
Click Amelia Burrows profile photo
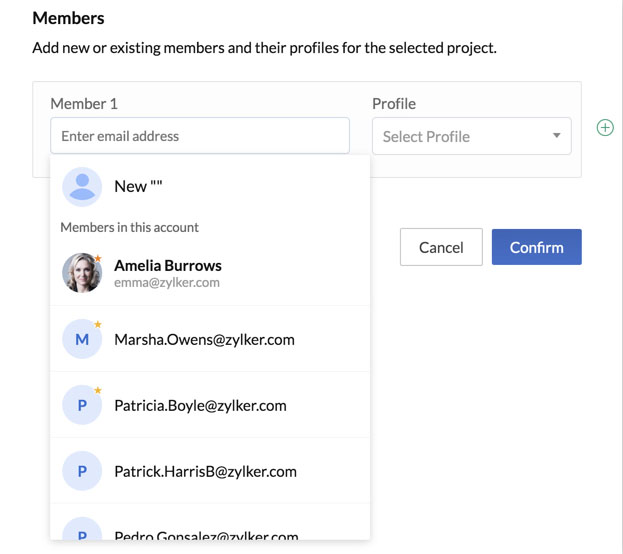82,273
